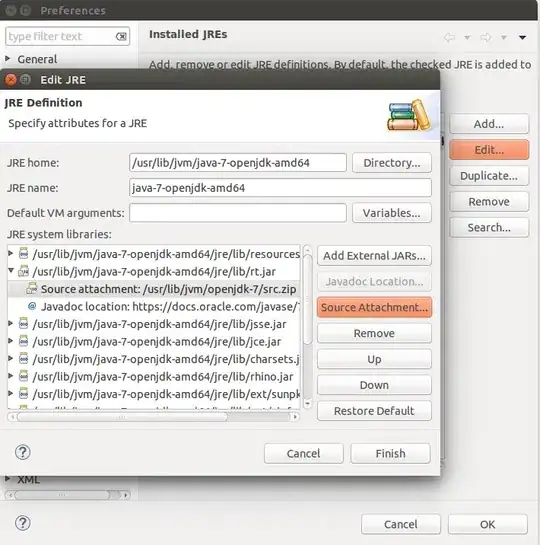Click Duplicate... in Installed JREs

tap(489, 176)
